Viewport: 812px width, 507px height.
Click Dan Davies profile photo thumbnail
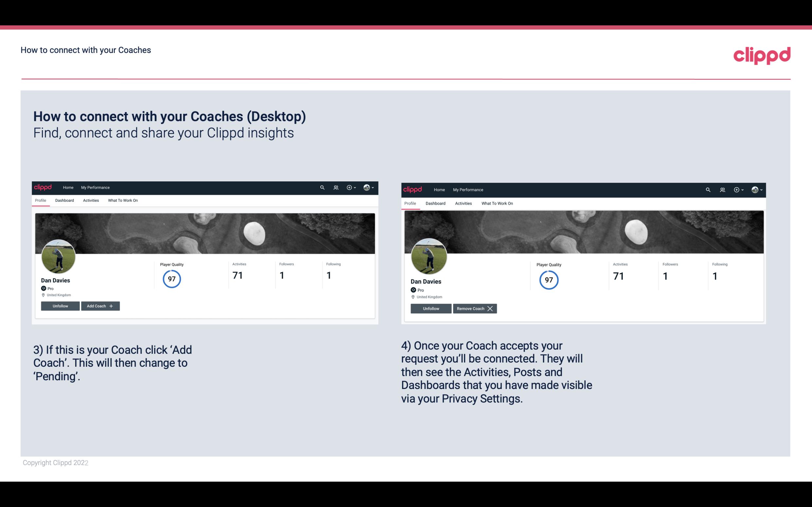coord(57,256)
